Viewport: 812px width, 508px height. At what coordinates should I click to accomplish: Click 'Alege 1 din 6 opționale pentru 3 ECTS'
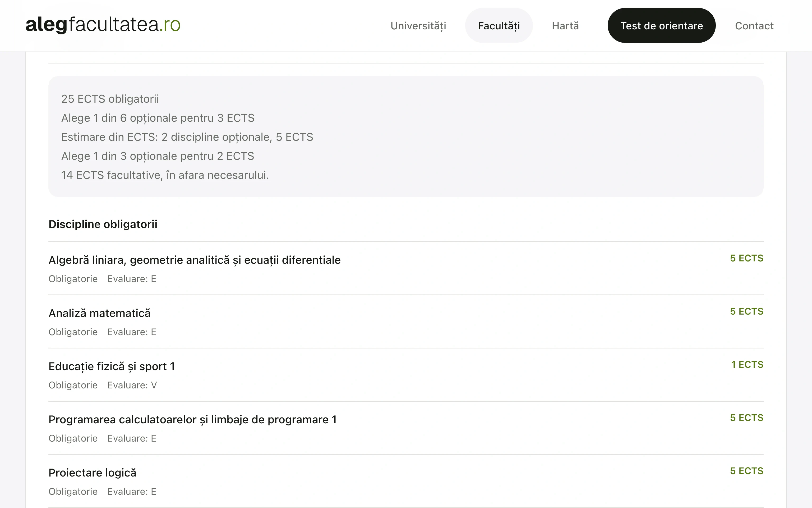coord(158,118)
